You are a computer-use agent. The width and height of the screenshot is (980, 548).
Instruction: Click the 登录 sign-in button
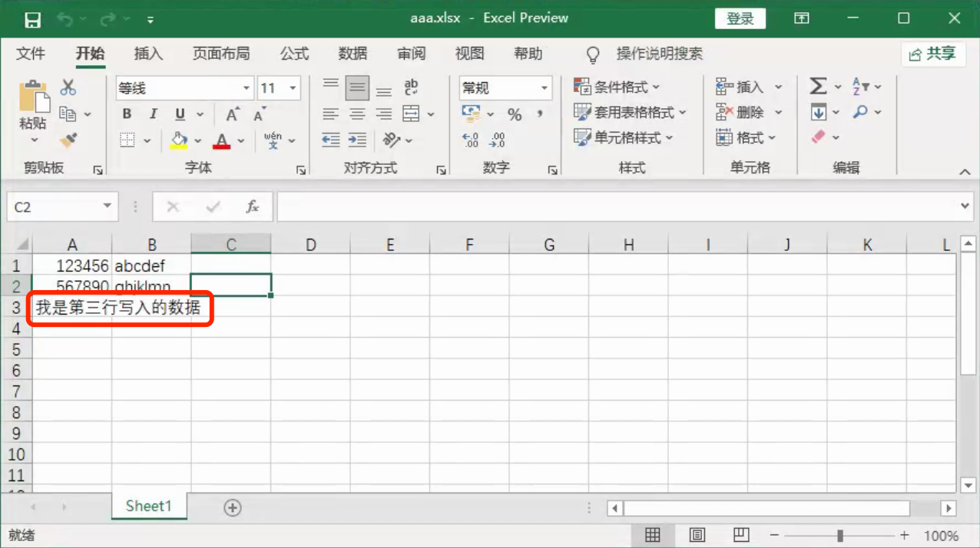(x=740, y=18)
